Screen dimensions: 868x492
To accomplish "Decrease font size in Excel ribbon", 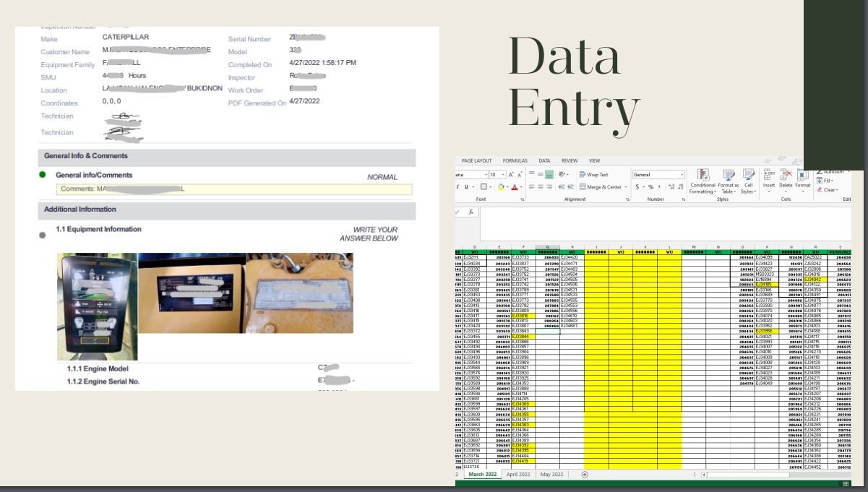I will (x=520, y=175).
